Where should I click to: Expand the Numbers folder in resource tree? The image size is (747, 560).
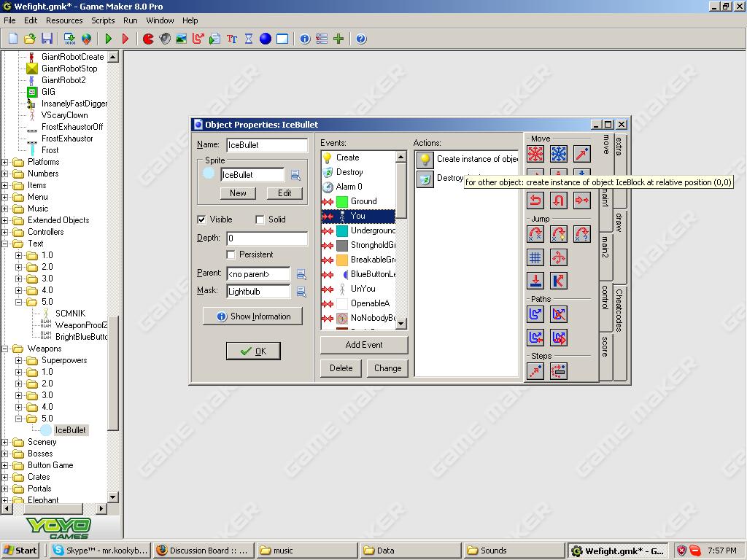(5, 174)
